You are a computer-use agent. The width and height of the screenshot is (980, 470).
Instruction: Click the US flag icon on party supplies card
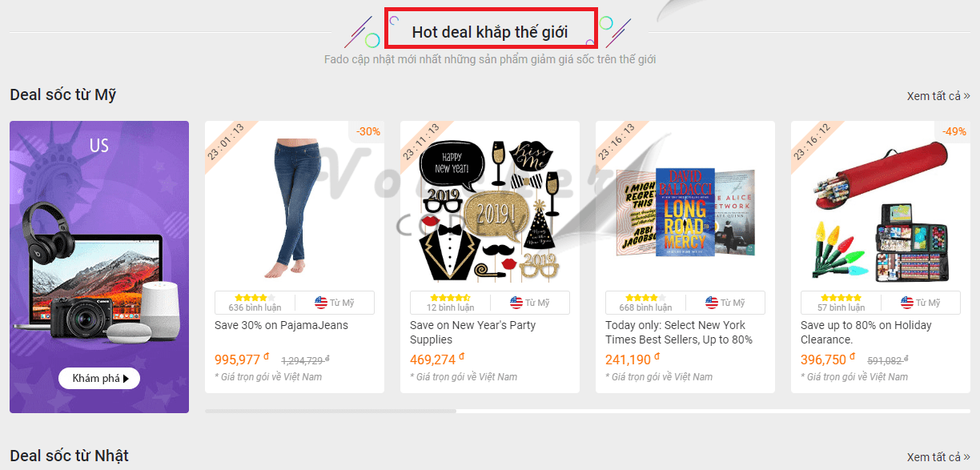point(516,303)
